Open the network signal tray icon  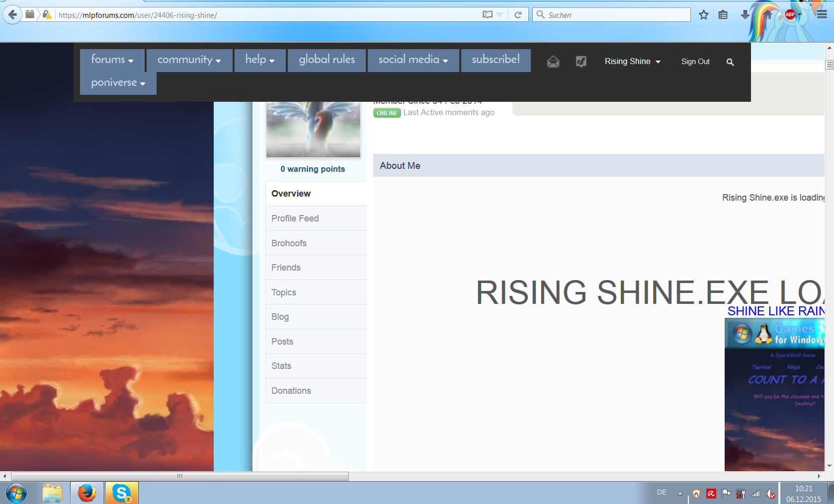pyautogui.click(x=756, y=494)
